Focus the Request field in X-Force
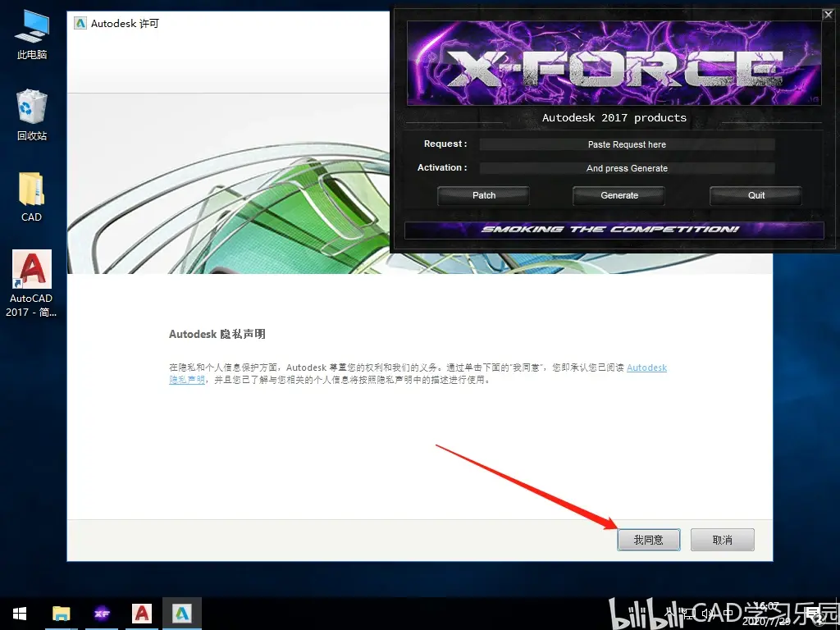The width and height of the screenshot is (840, 630). (x=628, y=144)
